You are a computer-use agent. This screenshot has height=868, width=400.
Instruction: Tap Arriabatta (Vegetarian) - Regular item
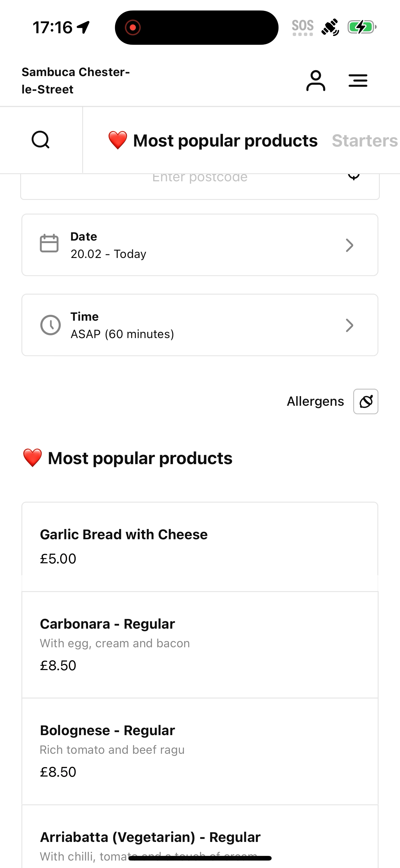point(200,836)
